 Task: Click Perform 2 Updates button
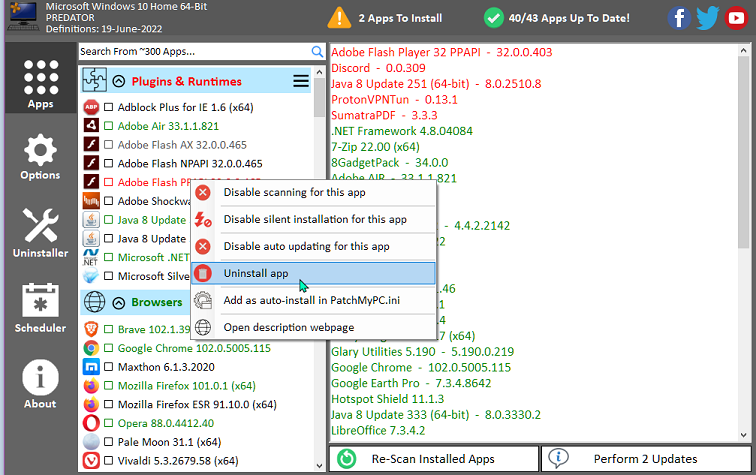pyautogui.click(x=646, y=459)
